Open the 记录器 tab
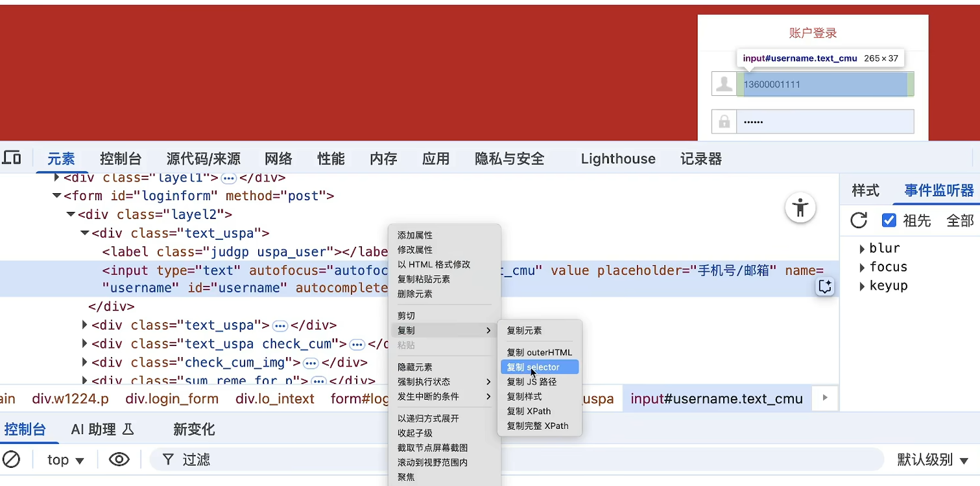This screenshot has height=486, width=980. [701, 159]
